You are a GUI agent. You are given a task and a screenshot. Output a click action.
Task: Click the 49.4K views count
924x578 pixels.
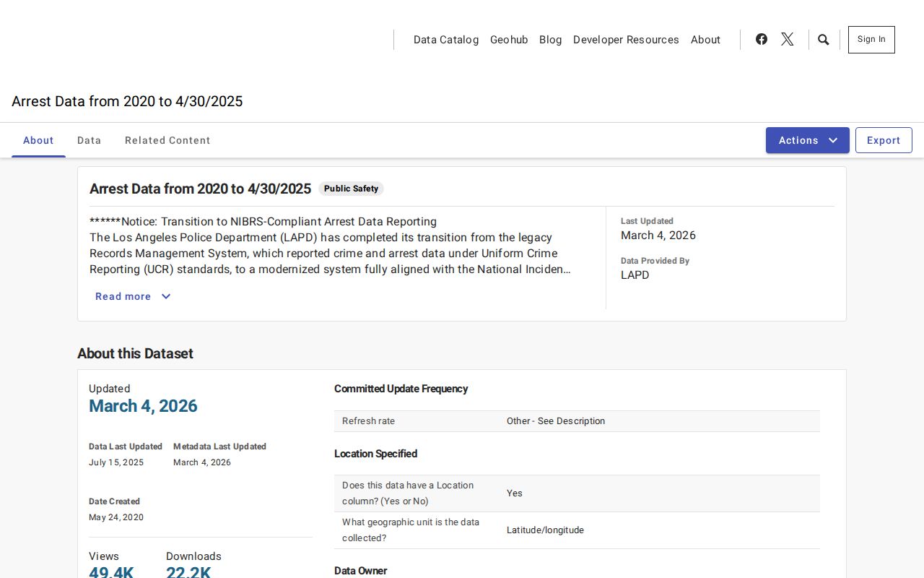click(x=111, y=571)
